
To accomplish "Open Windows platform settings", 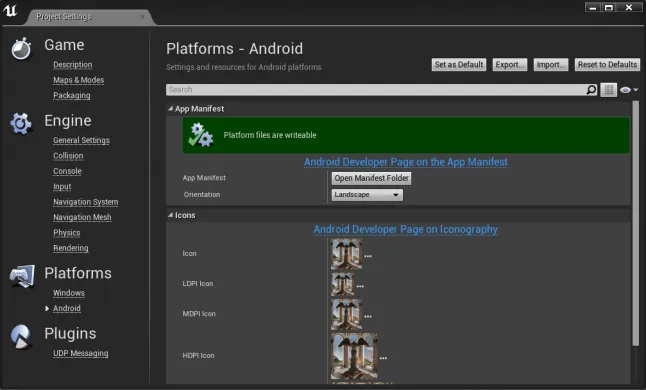I will pos(69,293).
